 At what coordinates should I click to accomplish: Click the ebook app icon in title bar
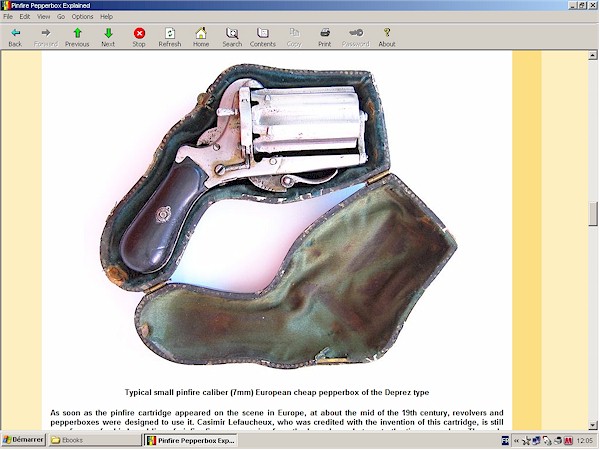[x=6, y=5]
